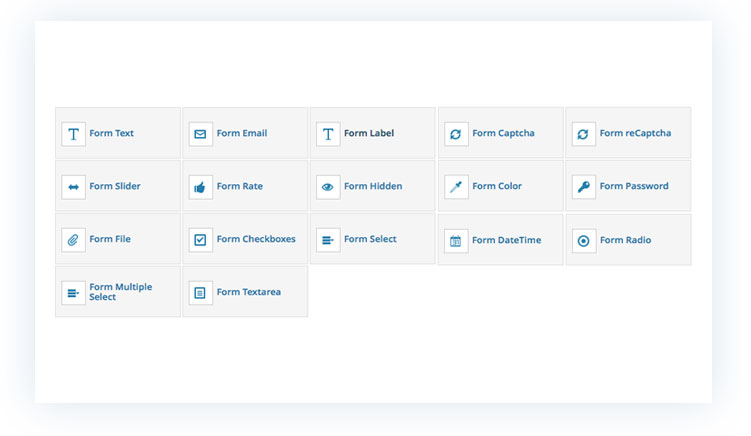751x436 pixels.
Task: Click the refresh icon of Form reCaptcha
Action: (583, 134)
